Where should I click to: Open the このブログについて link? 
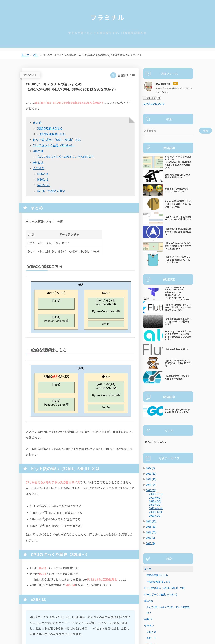[x=154, y=104]
